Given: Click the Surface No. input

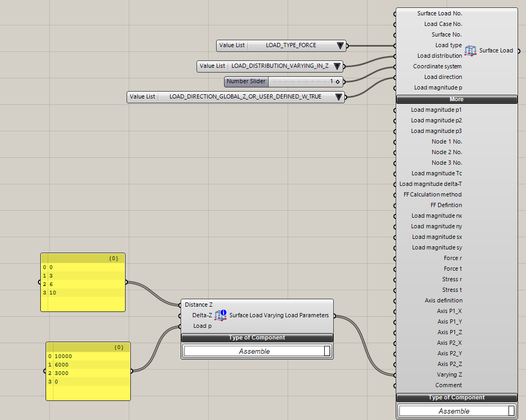Looking at the screenshot, I should point(447,34).
